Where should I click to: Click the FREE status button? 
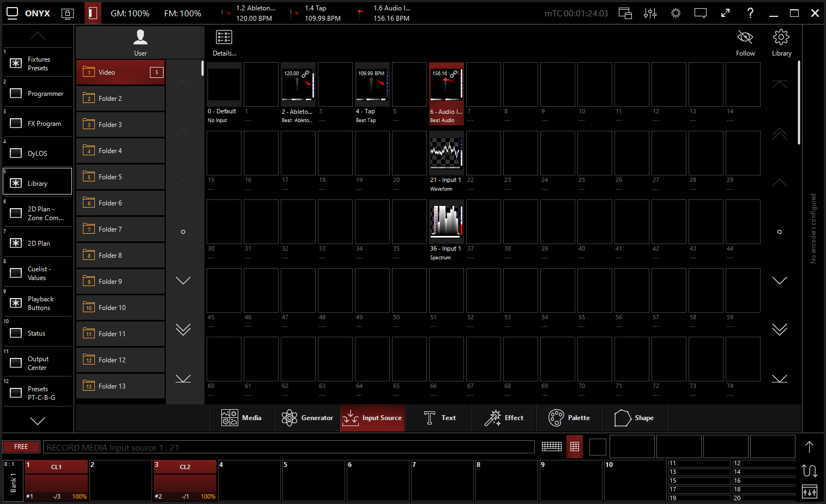[x=21, y=447]
